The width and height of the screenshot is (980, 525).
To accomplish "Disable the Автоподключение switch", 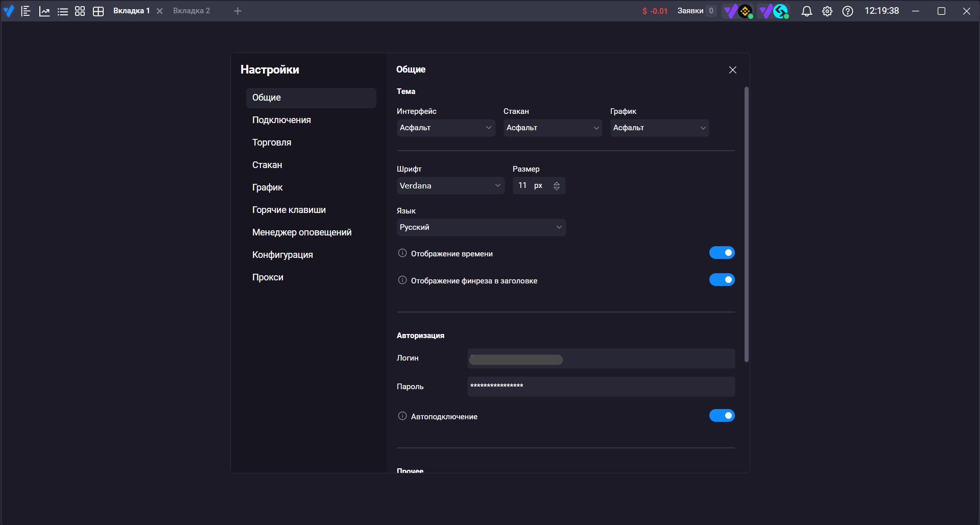I will [722, 416].
